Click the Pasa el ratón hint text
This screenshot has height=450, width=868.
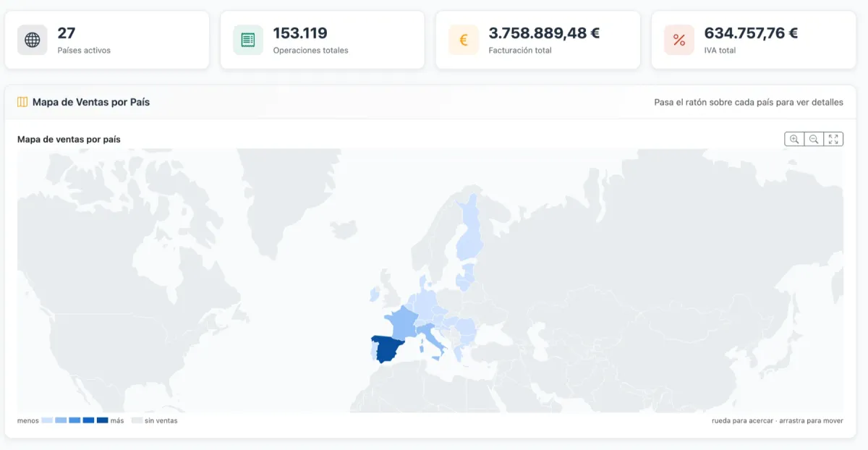click(749, 102)
